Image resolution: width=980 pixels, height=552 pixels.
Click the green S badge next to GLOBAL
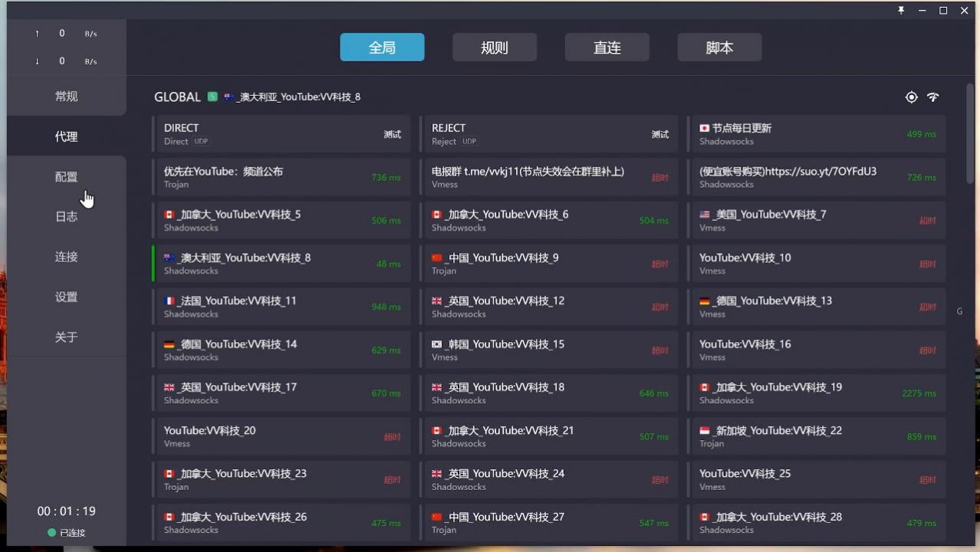pyautogui.click(x=212, y=97)
